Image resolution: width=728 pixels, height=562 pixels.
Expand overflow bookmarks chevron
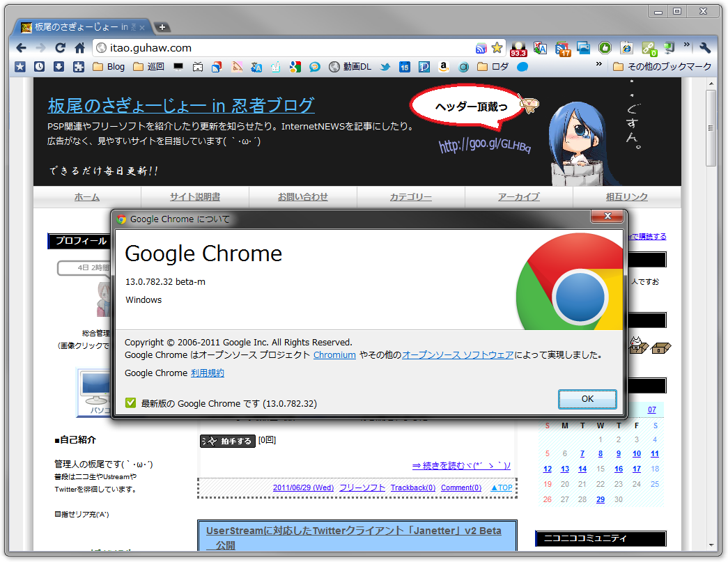[x=599, y=64]
